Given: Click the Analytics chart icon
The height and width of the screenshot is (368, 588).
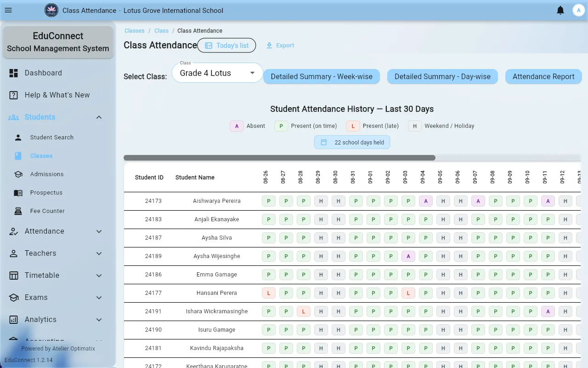Looking at the screenshot, I should pos(14,320).
